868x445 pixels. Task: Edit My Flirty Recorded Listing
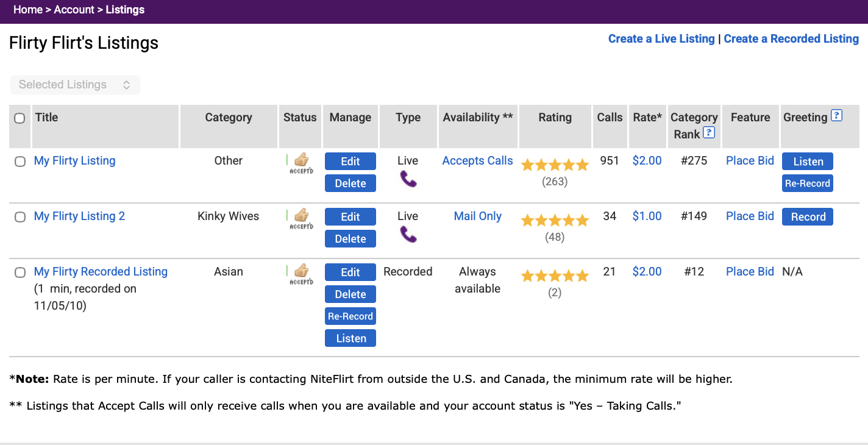coord(350,272)
